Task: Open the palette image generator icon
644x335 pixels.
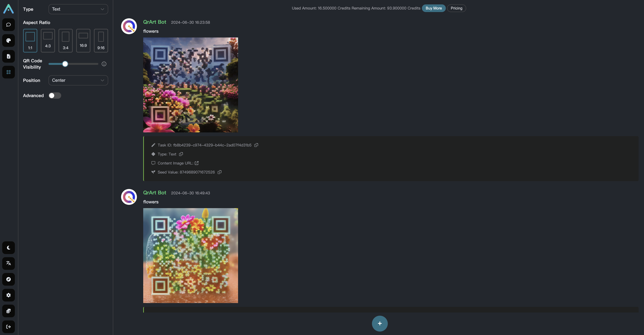Action: point(9,40)
